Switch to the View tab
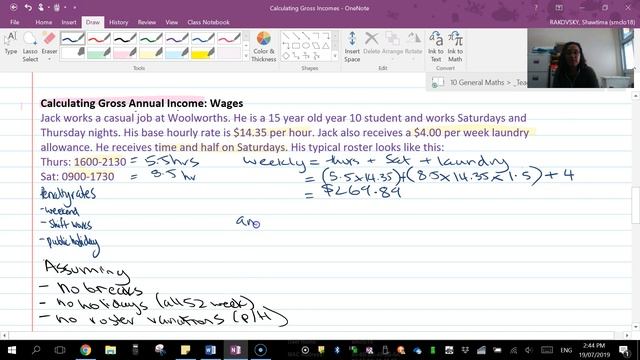The image size is (640, 360). tap(171, 22)
